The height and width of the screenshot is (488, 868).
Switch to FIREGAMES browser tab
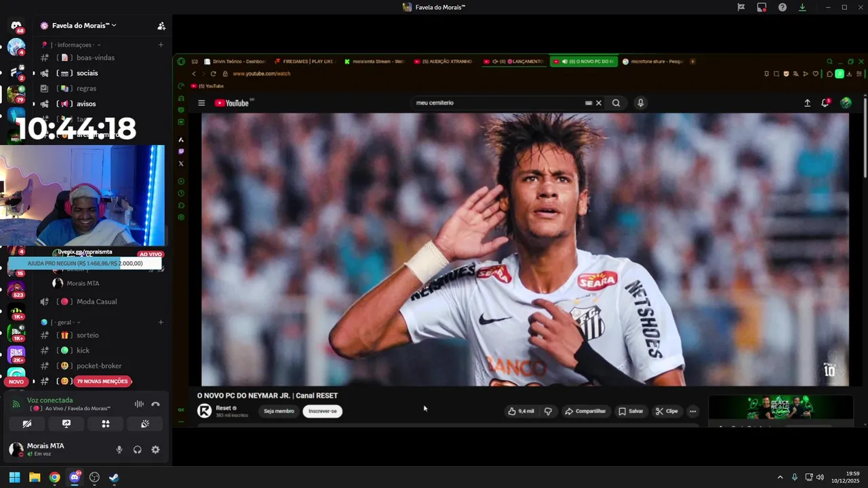point(304,62)
